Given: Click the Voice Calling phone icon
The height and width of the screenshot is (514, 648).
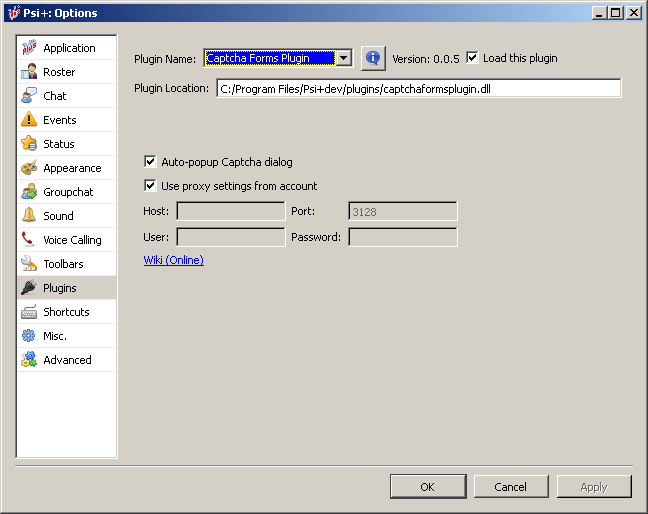Looking at the screenshot, I should [x=29, y=240].
